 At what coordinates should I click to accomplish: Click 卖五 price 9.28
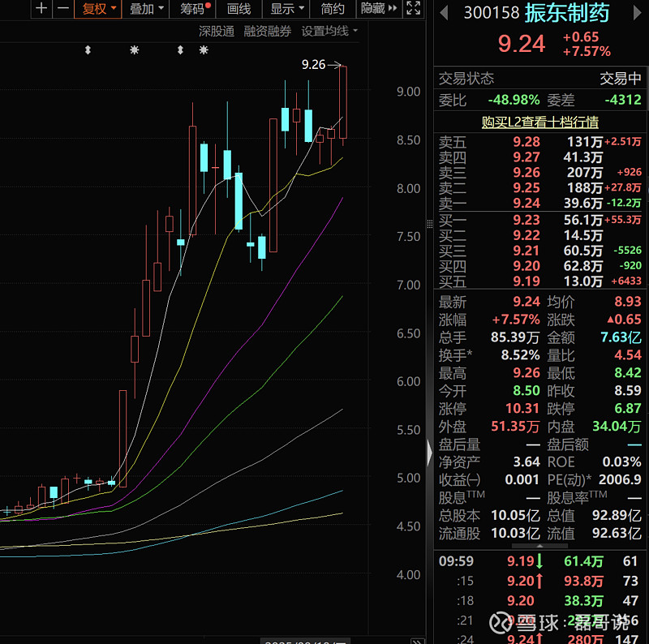527,142
